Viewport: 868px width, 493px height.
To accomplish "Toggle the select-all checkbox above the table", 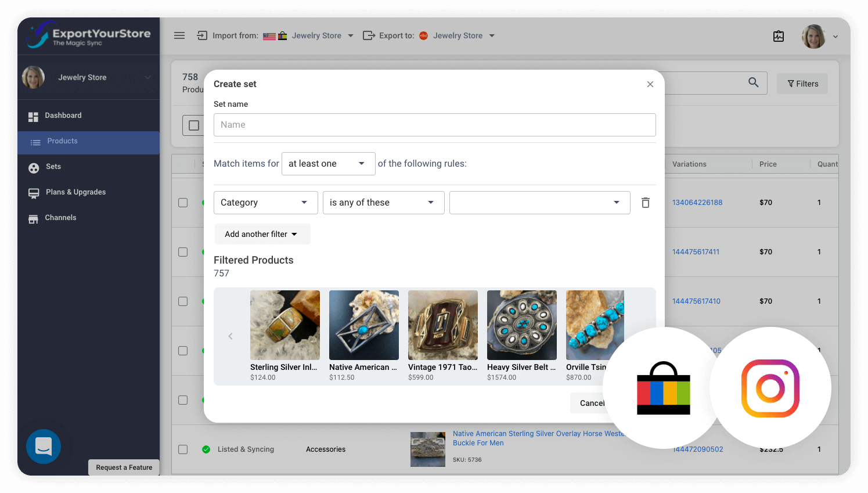I will (x=193, y=125).
